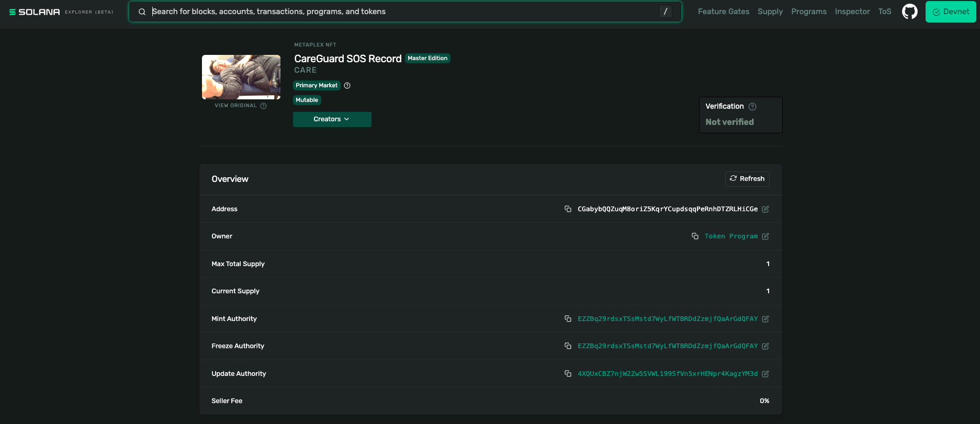Click the slash shortcut key hint
Screen dimensions: 980x424
click(666, 12)
